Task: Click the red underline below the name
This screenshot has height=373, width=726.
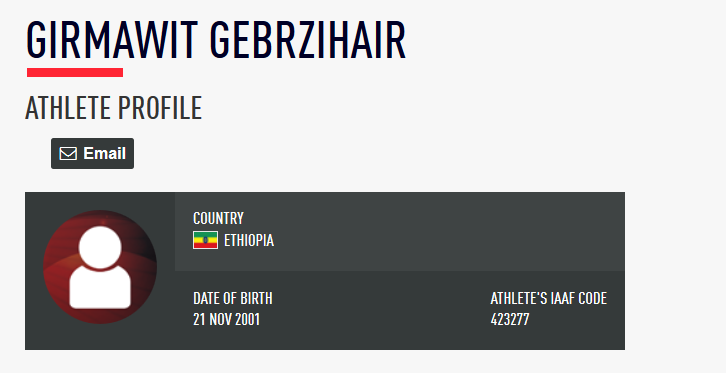Action: coord(75,72)
